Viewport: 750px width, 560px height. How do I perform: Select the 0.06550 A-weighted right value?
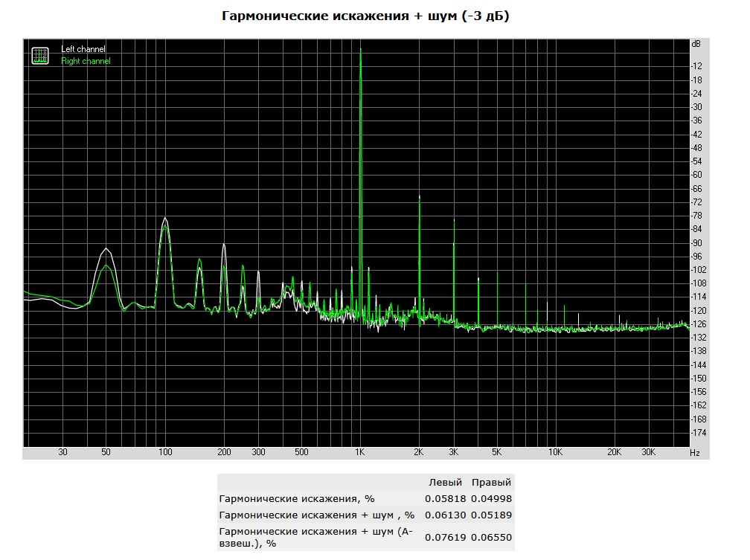[x=491, y=537]
